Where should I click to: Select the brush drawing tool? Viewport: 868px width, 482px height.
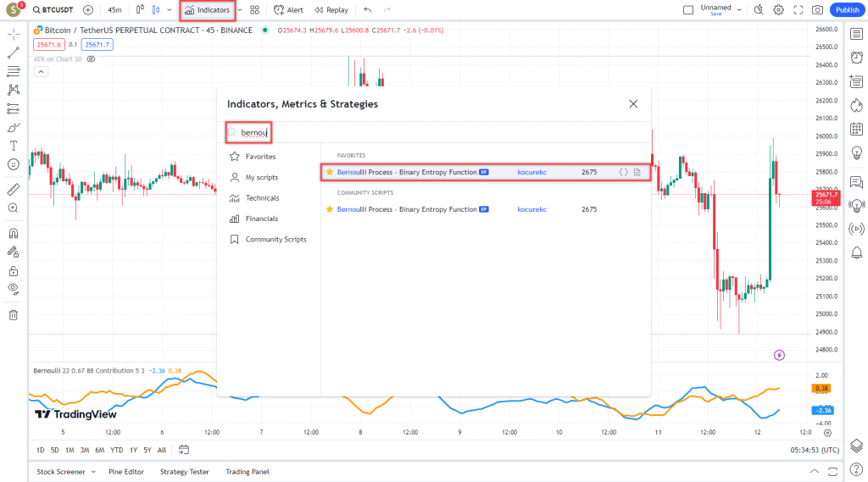click(14, 127)
